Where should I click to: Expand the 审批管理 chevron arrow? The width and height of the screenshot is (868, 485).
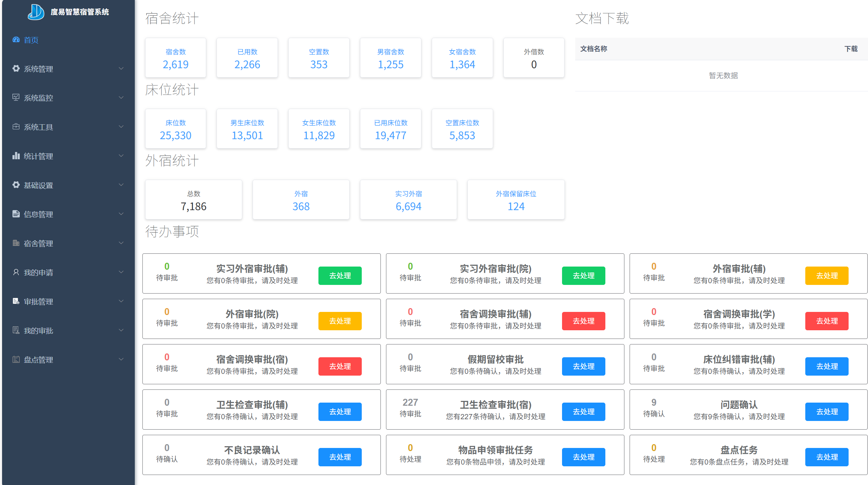[x=121, y=301]
